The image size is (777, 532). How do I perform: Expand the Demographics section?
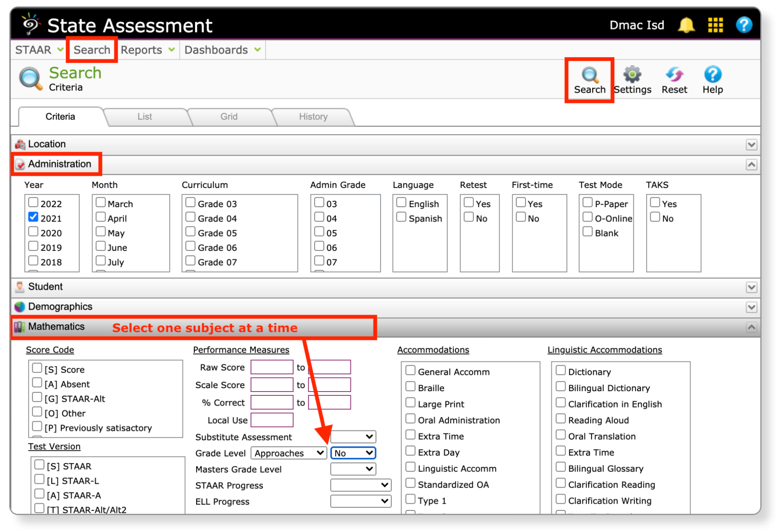[x=751, y=307]
